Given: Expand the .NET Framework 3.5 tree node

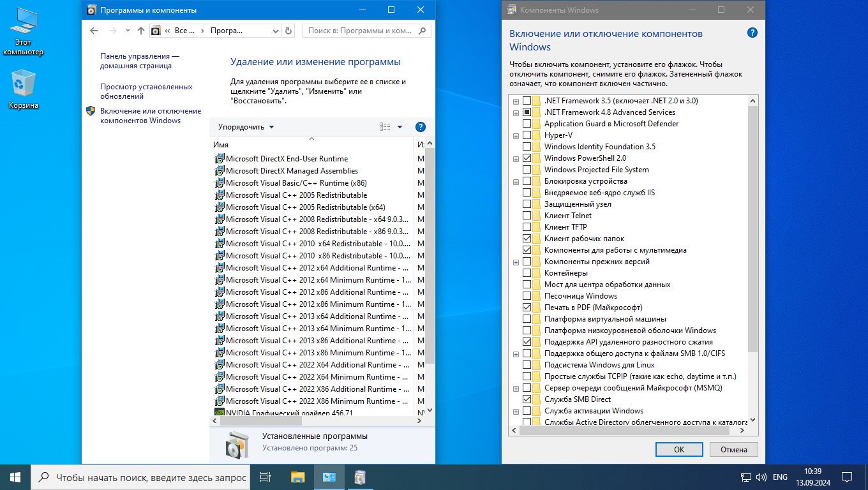Looking at the screenshot, I should click(x=516, y=101).
